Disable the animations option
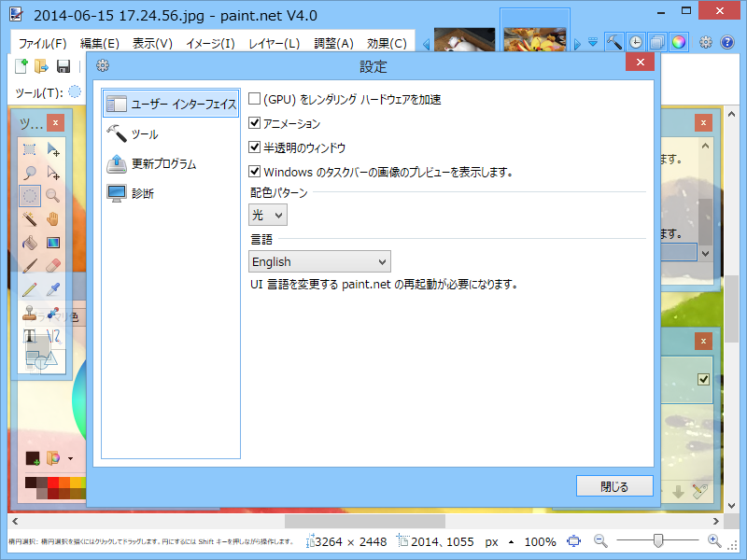Screen dimensions: 747x560 (x=253, y=122)
